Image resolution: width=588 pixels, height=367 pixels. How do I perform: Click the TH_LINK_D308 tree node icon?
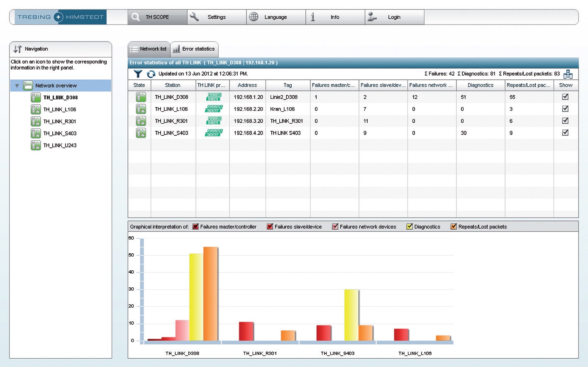pyautogui.click(x=36, y=98)
